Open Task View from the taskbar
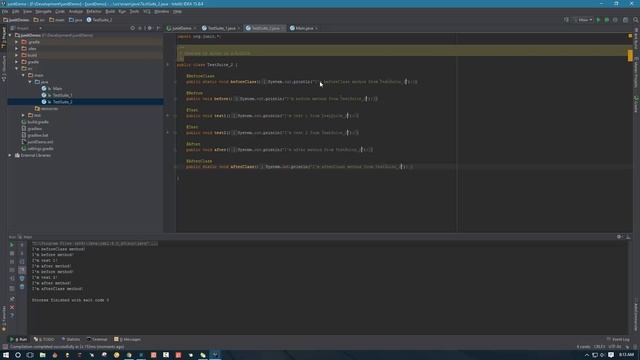 tap(30, 355)
